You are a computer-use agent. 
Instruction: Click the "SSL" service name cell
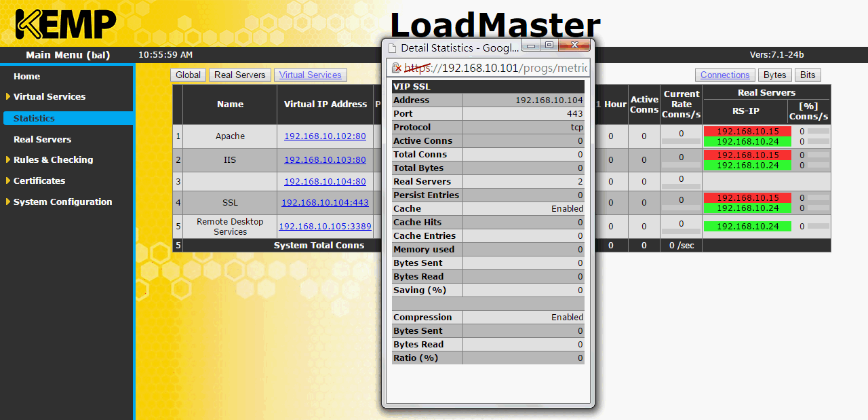[231, 203]
